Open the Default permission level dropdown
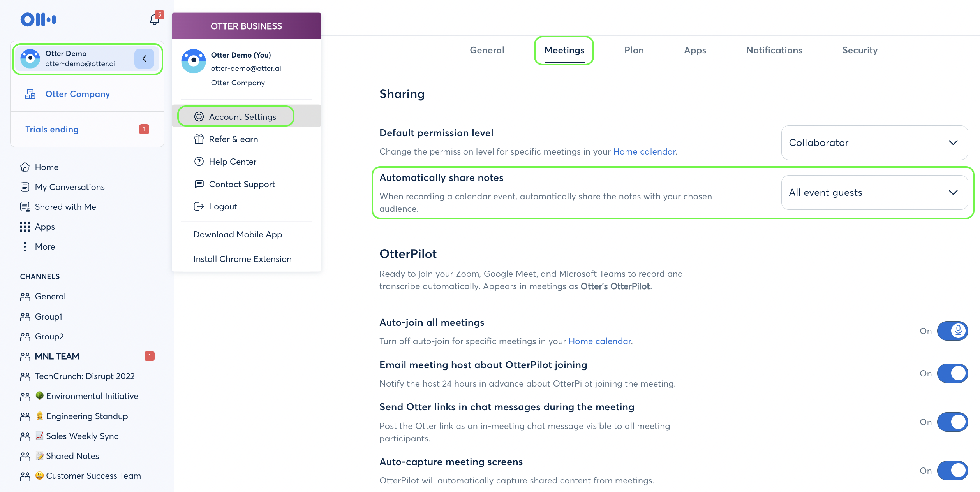 tap(874, 142)
